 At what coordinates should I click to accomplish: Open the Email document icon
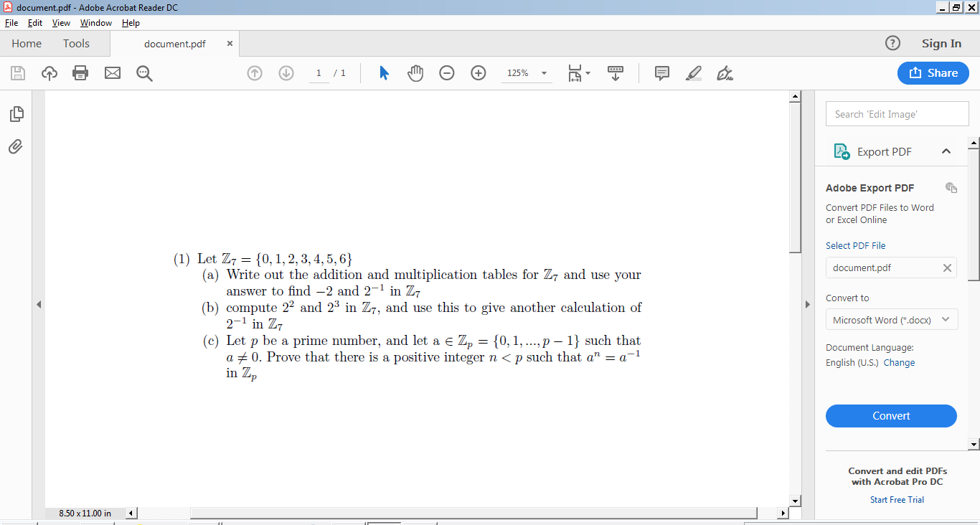pos(112,72)
